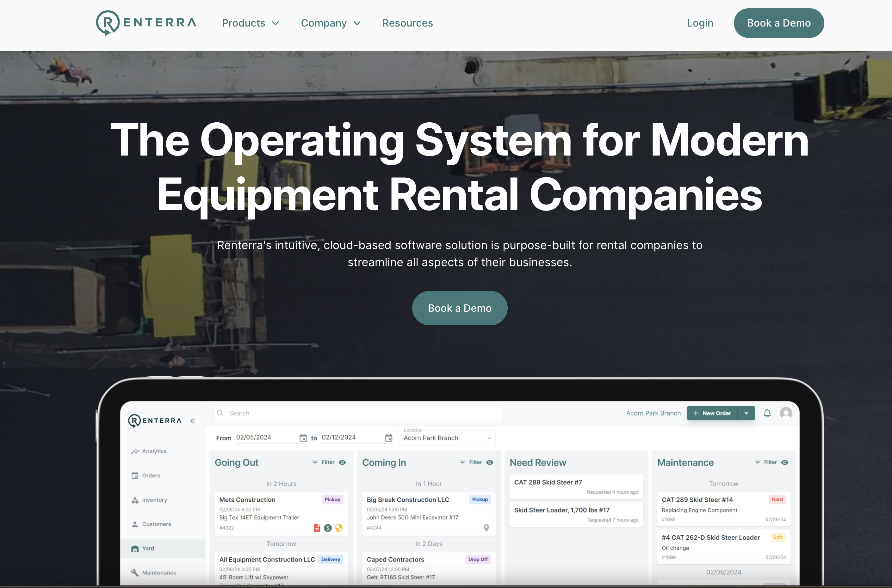
Task: Click the header Book a Demo button
Action: 779,23
